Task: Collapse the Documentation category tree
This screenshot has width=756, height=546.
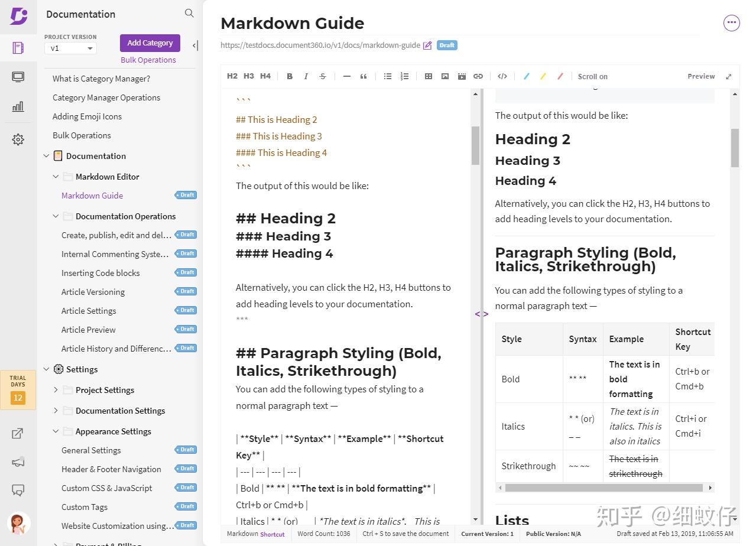Action: tap(46, 155)
